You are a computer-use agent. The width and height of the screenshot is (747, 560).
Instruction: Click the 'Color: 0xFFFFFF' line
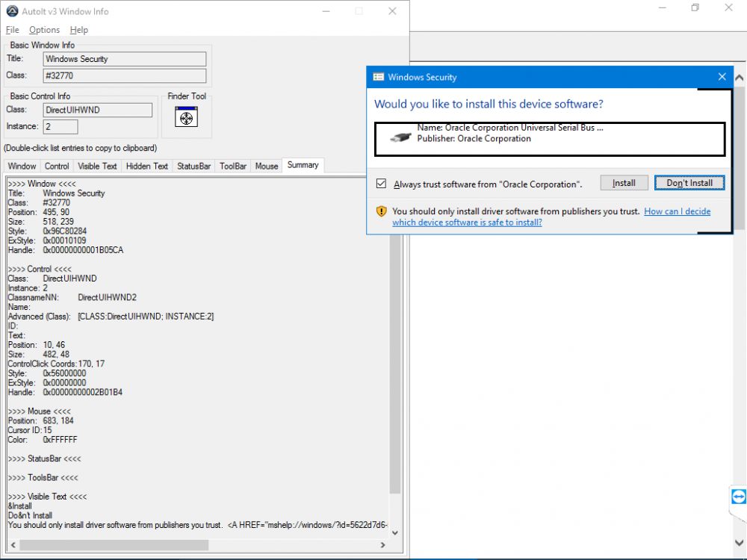43,440
